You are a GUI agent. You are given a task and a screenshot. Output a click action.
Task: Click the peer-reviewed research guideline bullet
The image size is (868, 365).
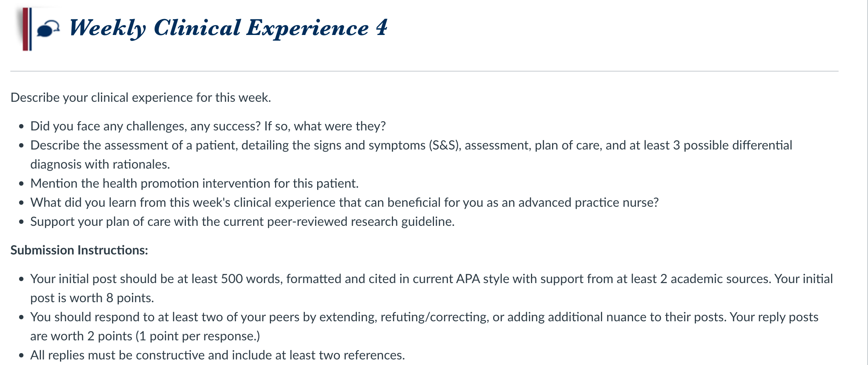242,221
